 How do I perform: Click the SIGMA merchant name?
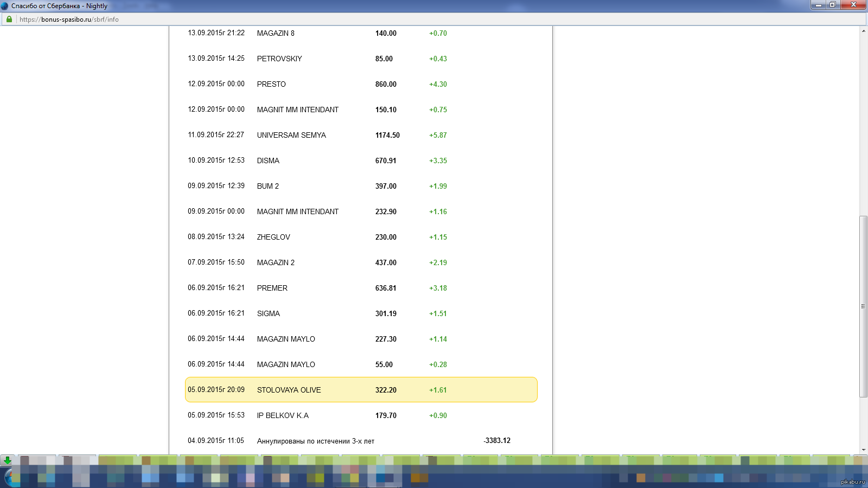pyautogui.click(x=269, y=313)
